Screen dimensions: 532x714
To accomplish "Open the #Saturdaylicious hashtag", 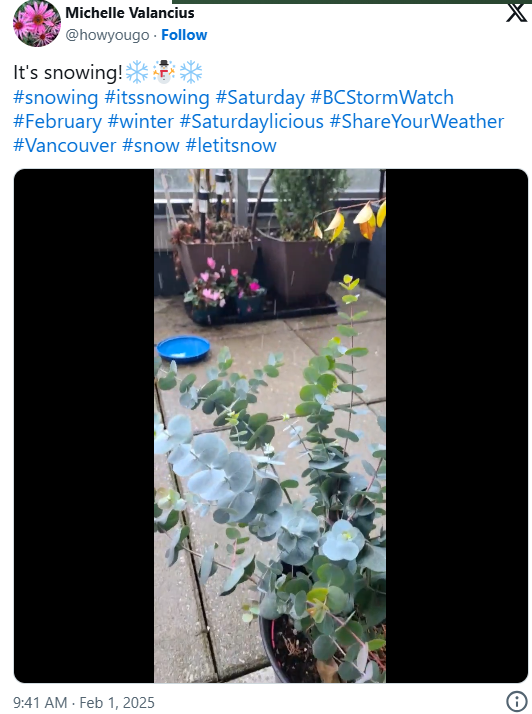I will tap(252, 122).
